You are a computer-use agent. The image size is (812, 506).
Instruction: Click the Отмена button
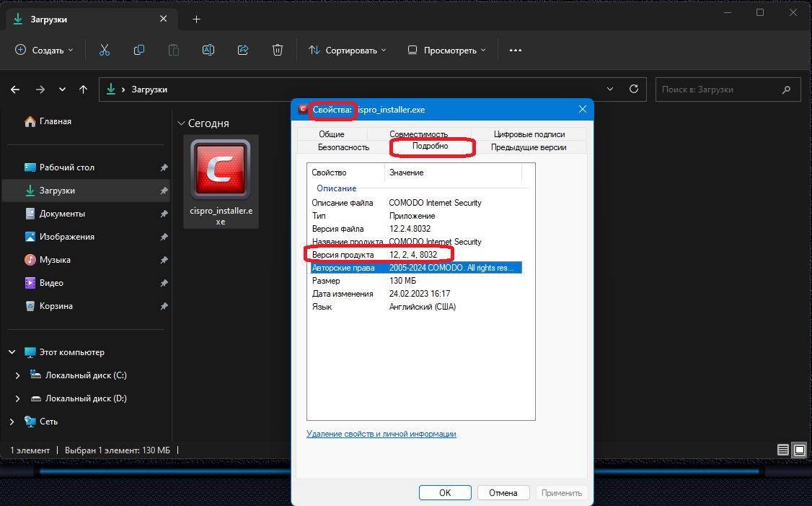(x=503, y=492)
